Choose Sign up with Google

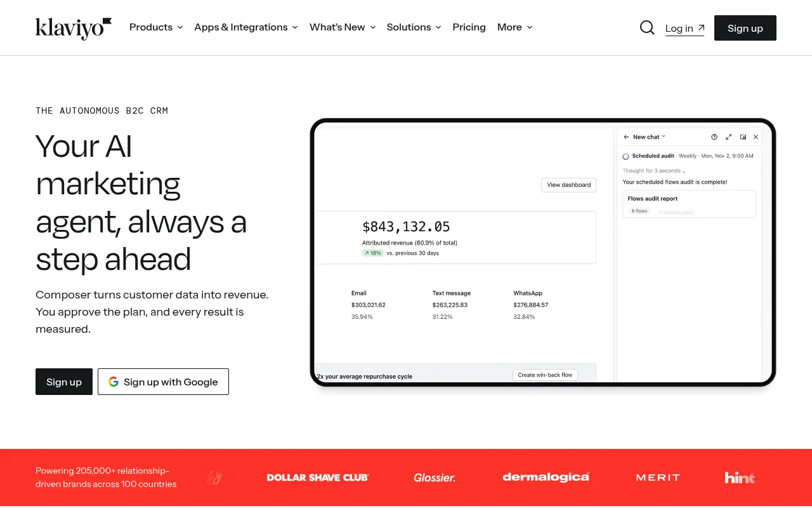[x=163, y=382]
